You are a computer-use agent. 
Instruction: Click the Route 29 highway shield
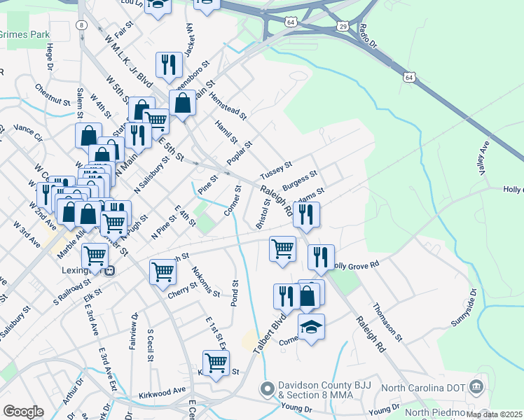pos(343,26)
